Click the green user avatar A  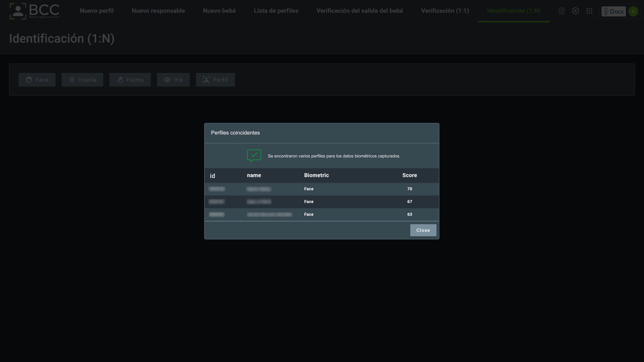(x=633, y=12)
